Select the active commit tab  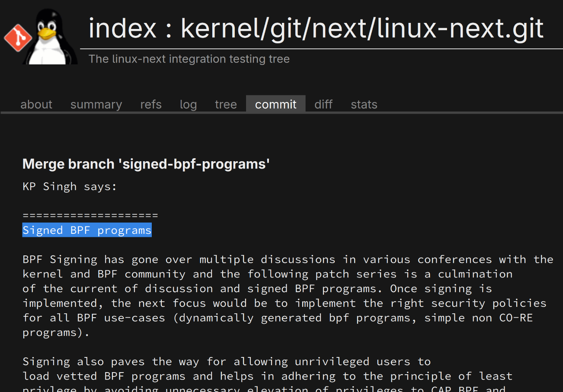point(276,105)
